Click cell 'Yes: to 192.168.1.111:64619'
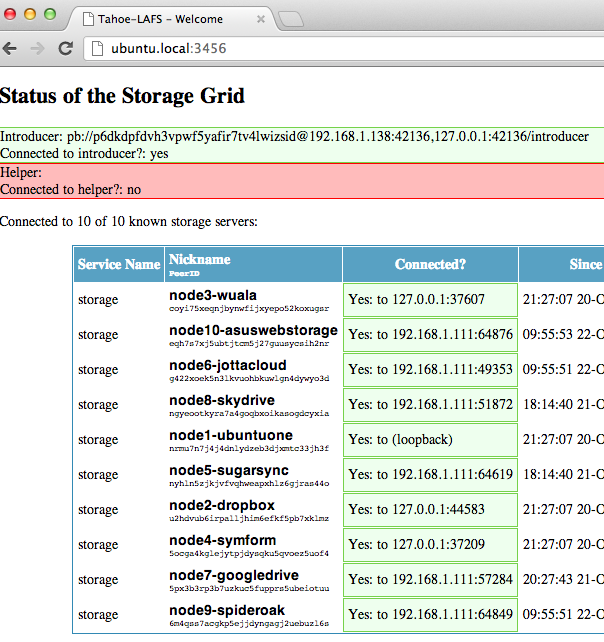The height and width of the screenshot is (642, 604). click(430, 475)
